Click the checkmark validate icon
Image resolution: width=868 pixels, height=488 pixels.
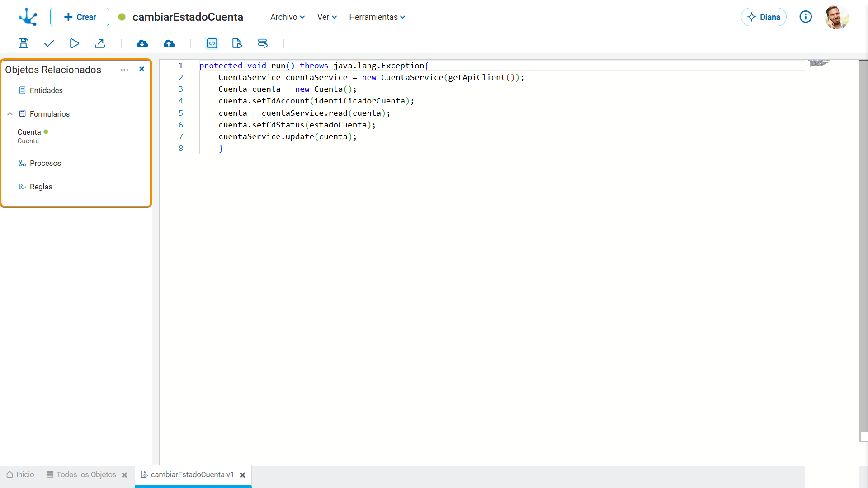click(x=49, y=43)
